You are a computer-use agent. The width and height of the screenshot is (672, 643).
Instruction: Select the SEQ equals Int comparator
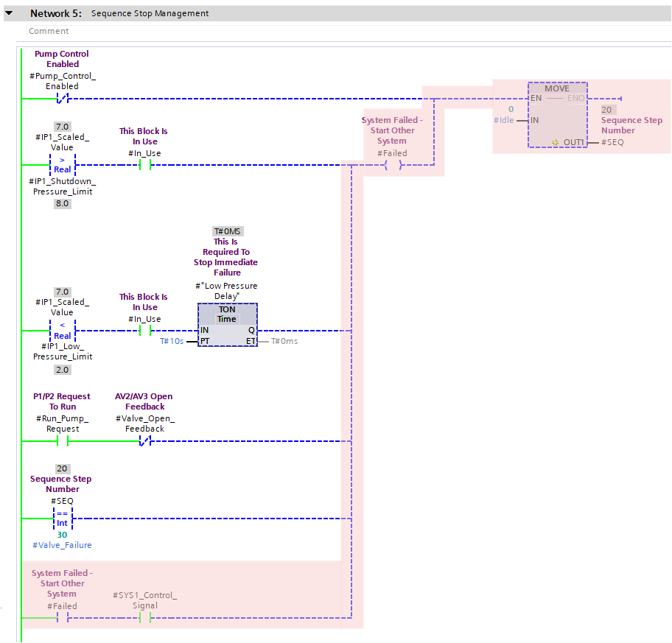pyautogui.click(x=63, y=519)
